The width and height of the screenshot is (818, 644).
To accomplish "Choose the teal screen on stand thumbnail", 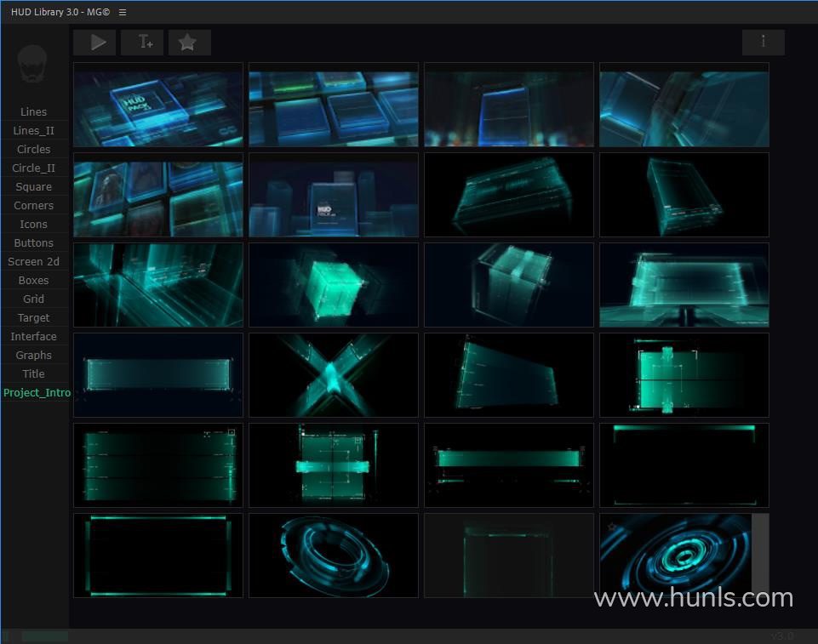I will pyautogui.click(x=684, y=285).
